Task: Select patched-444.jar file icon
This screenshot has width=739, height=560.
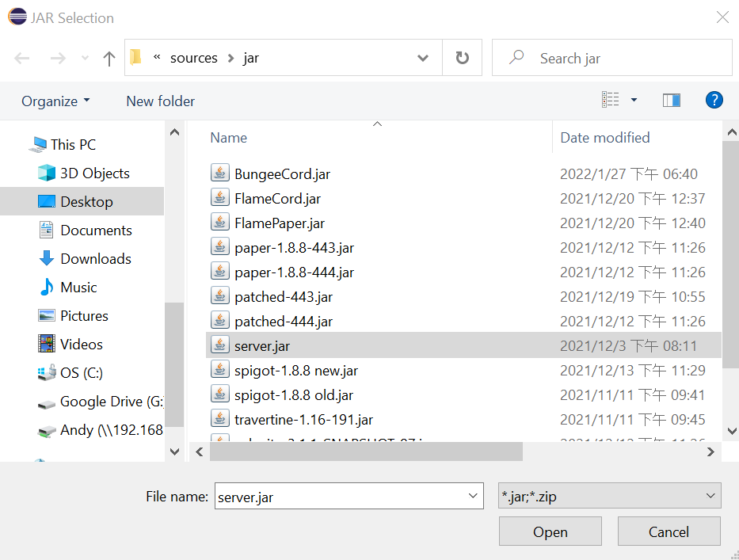Action: [219, 320]
